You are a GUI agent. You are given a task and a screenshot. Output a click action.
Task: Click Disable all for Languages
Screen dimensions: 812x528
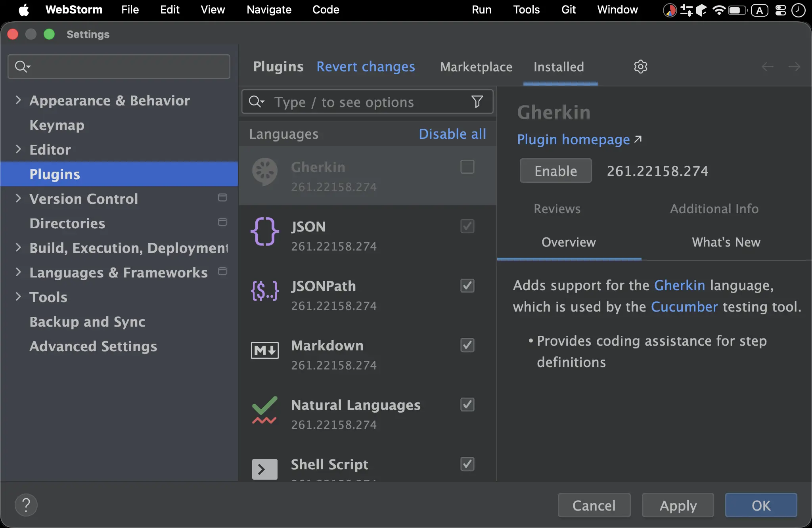tap(452, 134)
